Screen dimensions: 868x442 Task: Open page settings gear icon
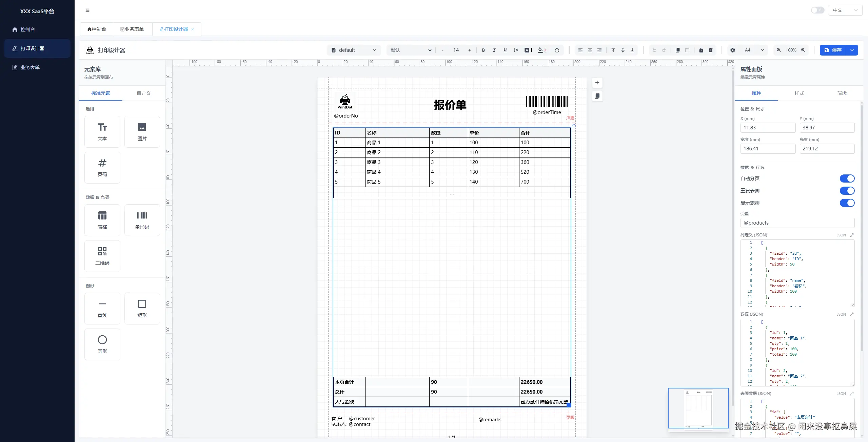733,50
